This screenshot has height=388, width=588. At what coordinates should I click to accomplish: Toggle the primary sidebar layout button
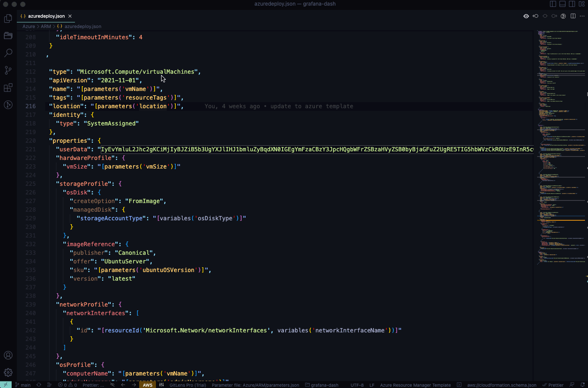pos(553,4)
